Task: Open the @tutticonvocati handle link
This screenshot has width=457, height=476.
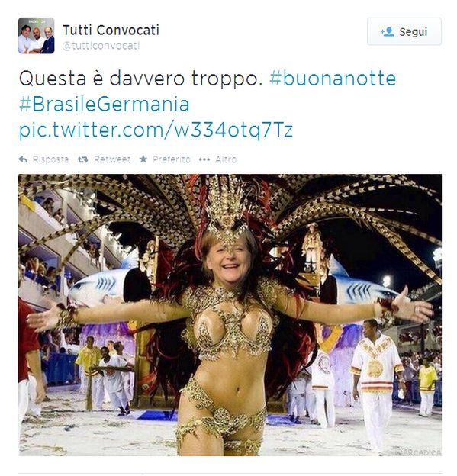Action: point(101,46)
